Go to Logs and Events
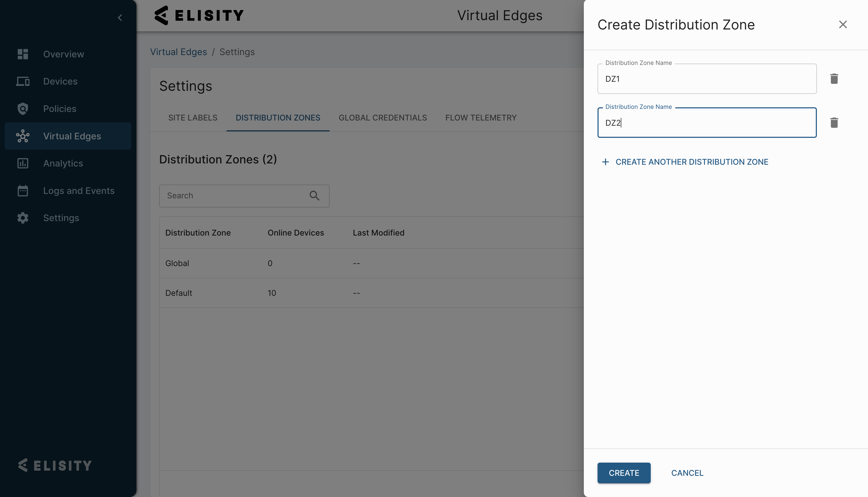Screen dimensions: 868x497 [x=79, y=191]
